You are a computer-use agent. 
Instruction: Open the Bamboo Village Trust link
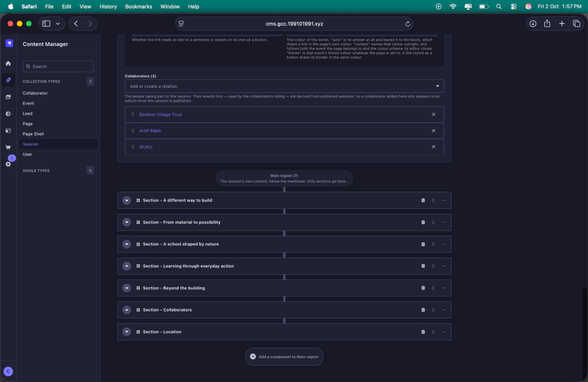click(161, 115)
